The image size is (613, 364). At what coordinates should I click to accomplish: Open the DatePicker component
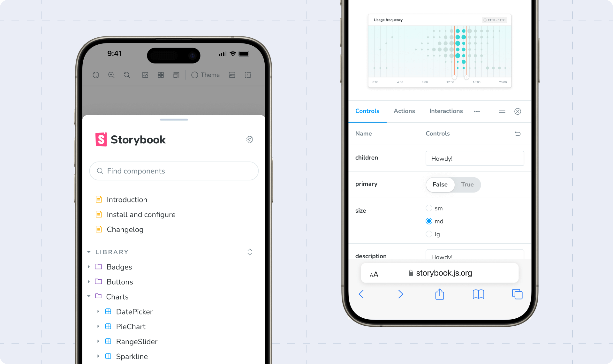[134, 312]
